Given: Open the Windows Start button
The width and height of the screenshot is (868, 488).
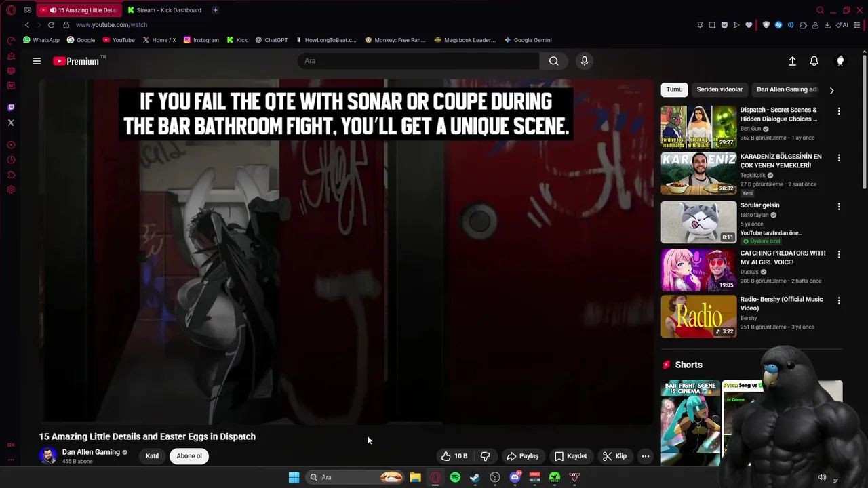Looking at the screenshot, I should pyautogui.click(x=294, y=477).
